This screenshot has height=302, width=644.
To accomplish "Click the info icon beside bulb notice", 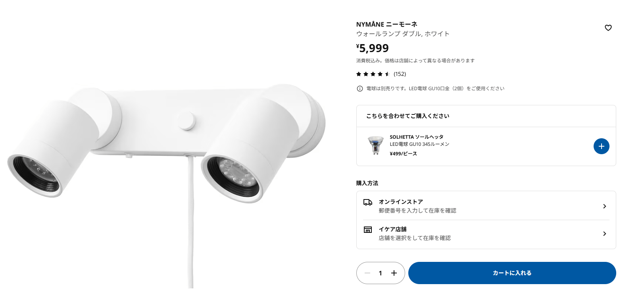I will (359, 89).
